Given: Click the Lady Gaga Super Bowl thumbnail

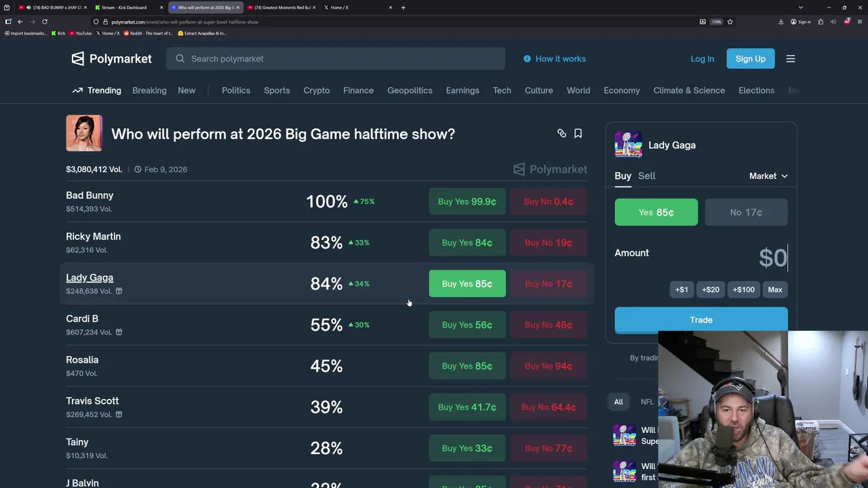Looking at the screenshot, I should (x=628, y=145).
